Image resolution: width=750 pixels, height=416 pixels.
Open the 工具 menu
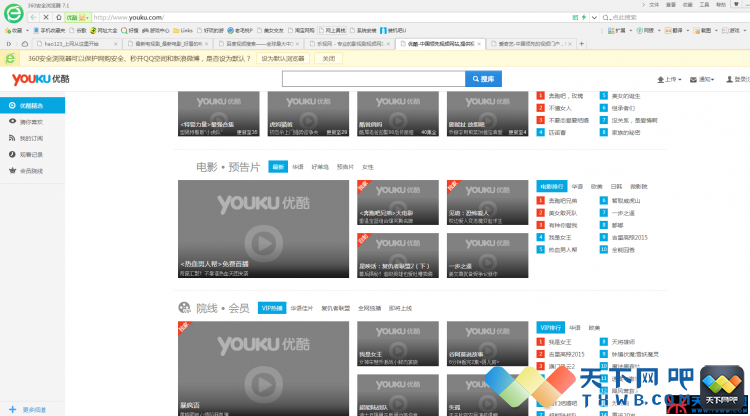pyautogui.click(x=704, y=5)
